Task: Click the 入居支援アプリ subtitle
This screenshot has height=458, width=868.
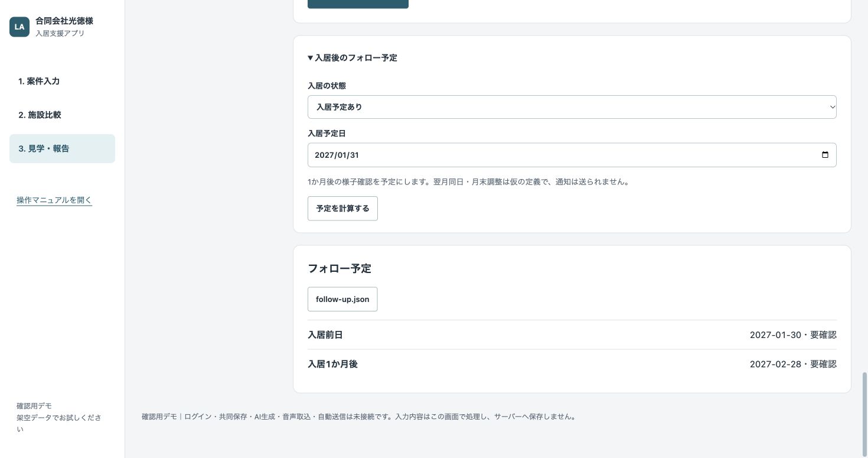Action: coord(60,33)
